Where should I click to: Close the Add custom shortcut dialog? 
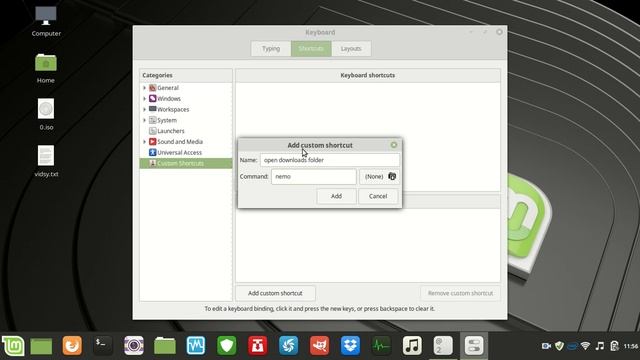393,145
